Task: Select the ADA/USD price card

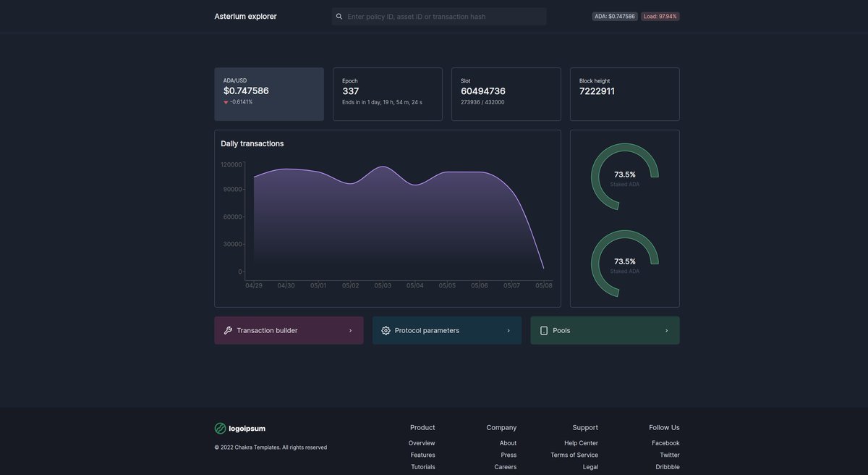Action: coord(269,94)
